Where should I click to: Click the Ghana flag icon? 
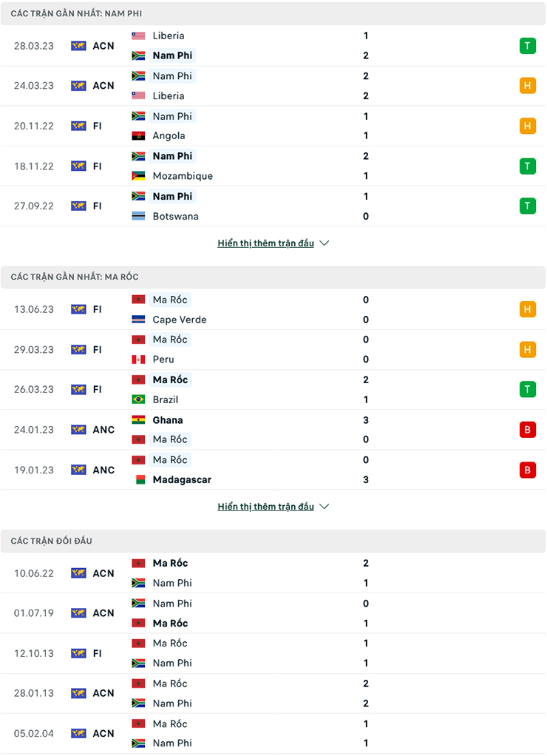(x=138, y=420)
